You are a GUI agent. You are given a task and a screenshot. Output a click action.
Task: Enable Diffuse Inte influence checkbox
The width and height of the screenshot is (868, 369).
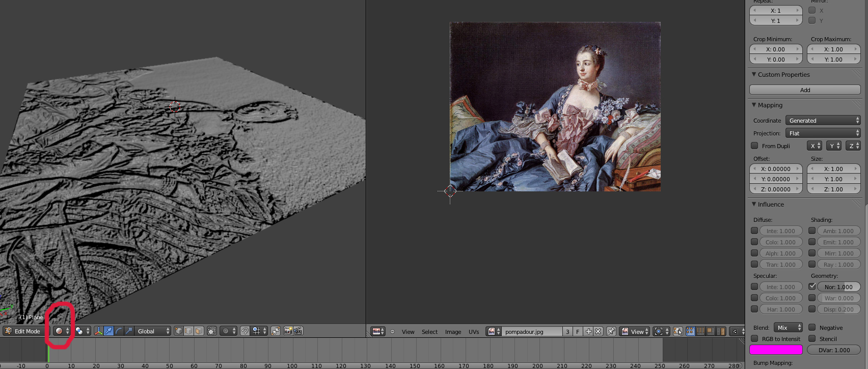coord(754,231)
